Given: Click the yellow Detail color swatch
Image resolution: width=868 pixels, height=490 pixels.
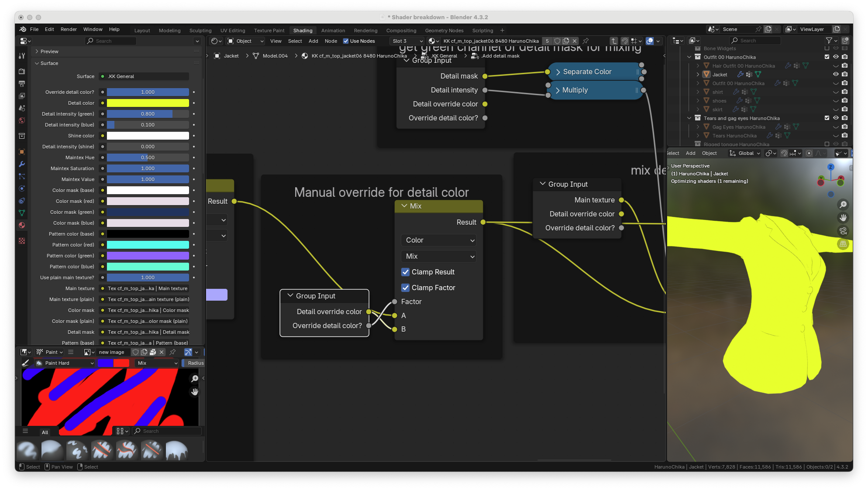Looking at the screenshot, I should point(148,103).
